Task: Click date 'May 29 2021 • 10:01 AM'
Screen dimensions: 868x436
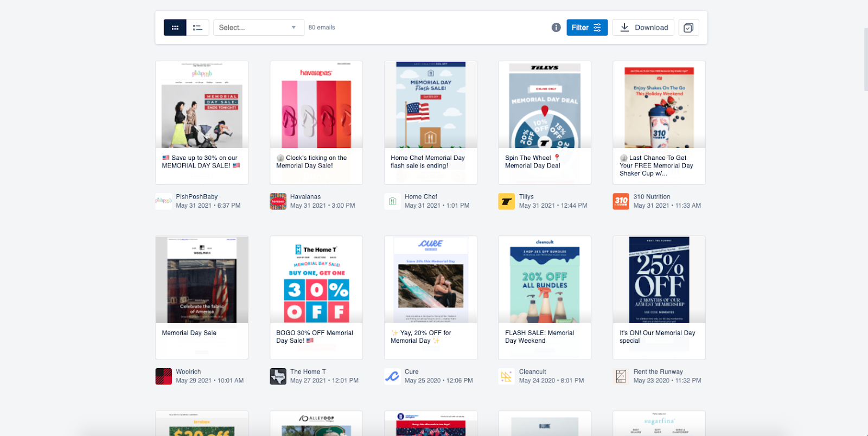Action: (x=210, y=381)
